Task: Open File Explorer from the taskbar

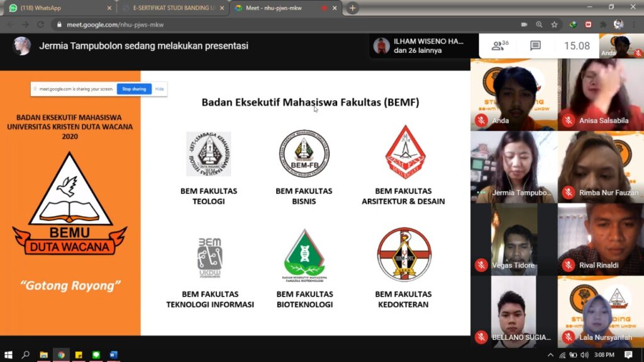Action: pos(43,354)
